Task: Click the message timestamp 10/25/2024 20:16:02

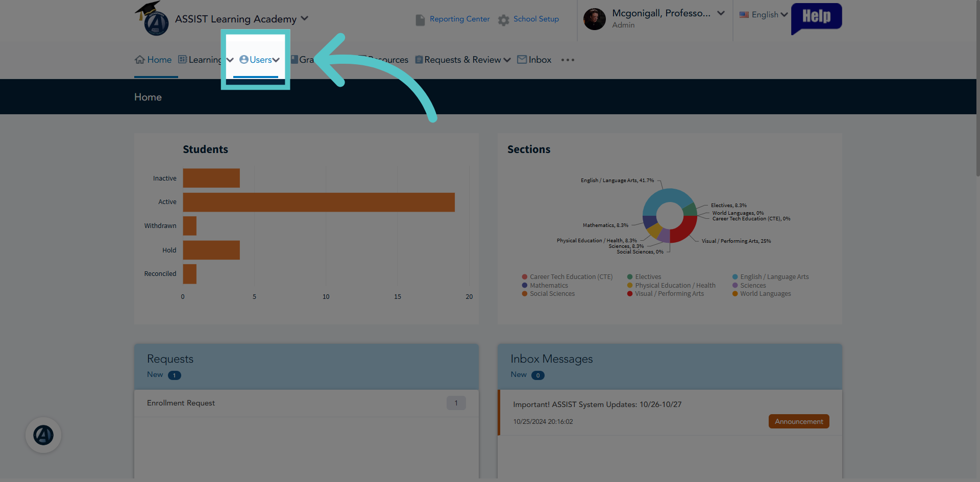Action: click(x=543, y=422)
